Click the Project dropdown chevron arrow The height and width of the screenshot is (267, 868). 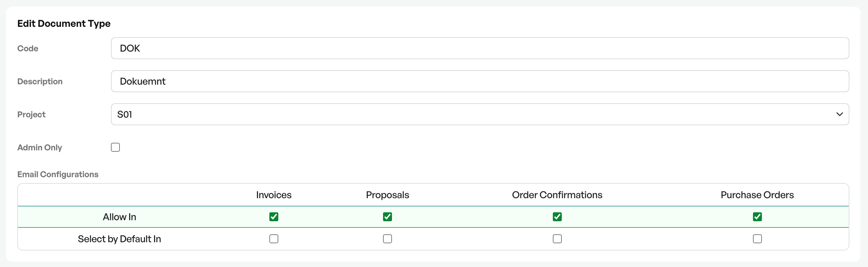pos(840,114)
